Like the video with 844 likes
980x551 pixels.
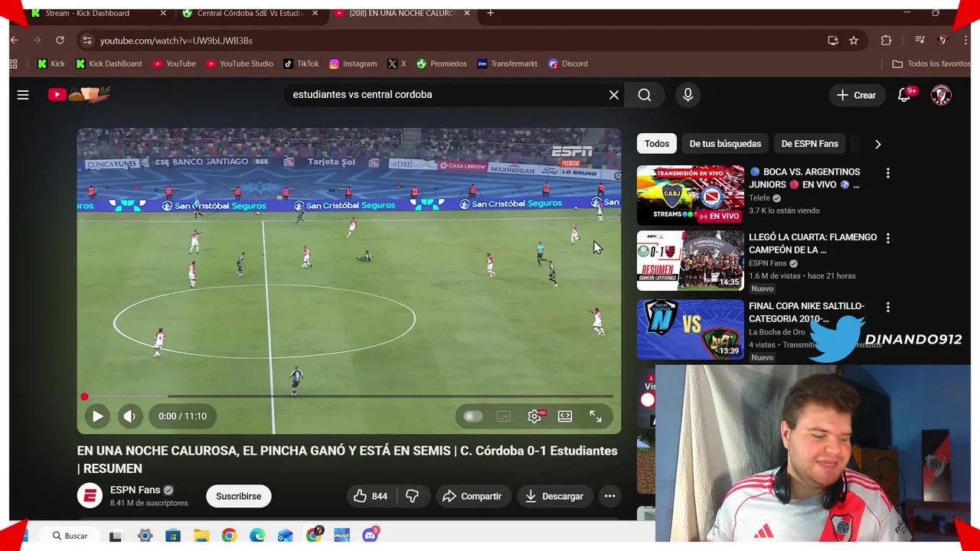370,496
